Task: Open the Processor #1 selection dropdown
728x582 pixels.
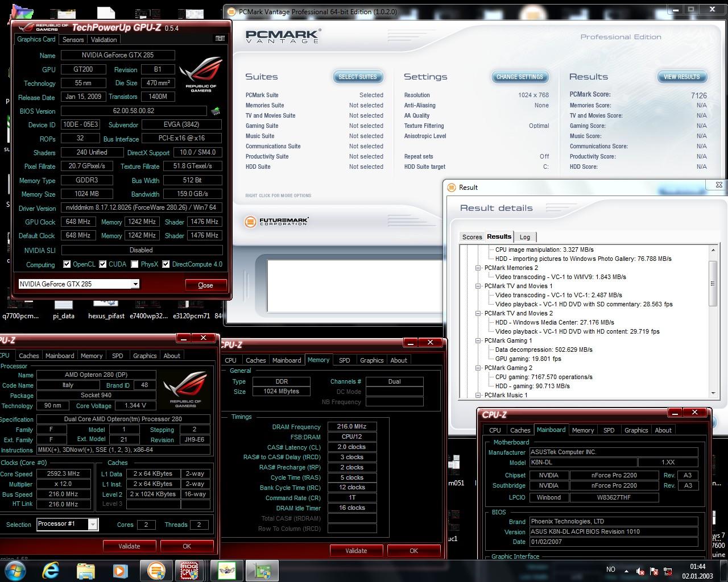Action: coord(93,524)
